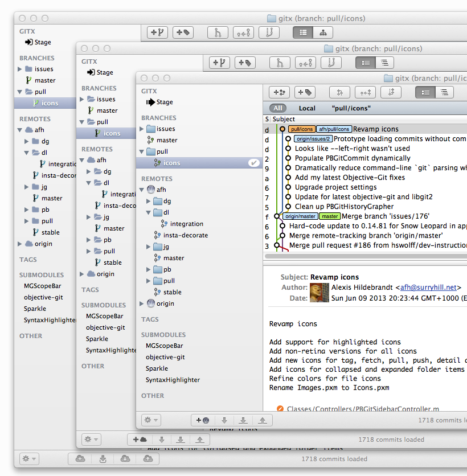Open PBGitSidebarController.m changed file link
The height and width of the screenshot is (476, 467).
point(363,409)
